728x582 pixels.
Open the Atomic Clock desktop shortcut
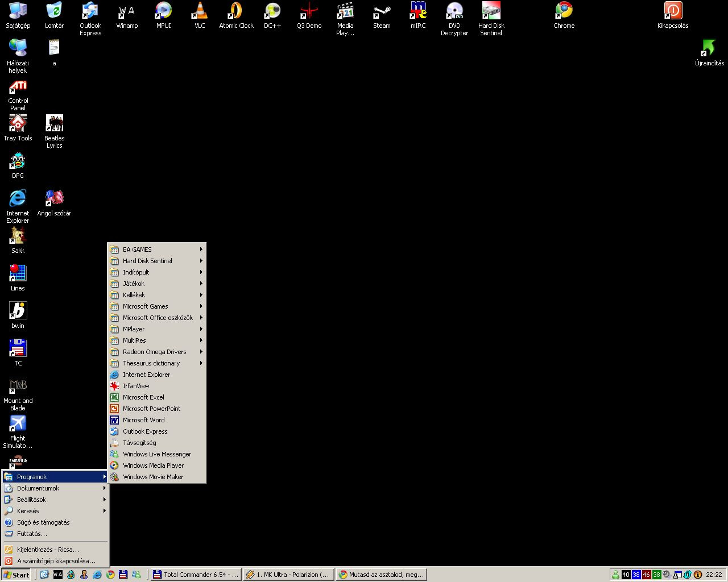(x=236, y=15)
